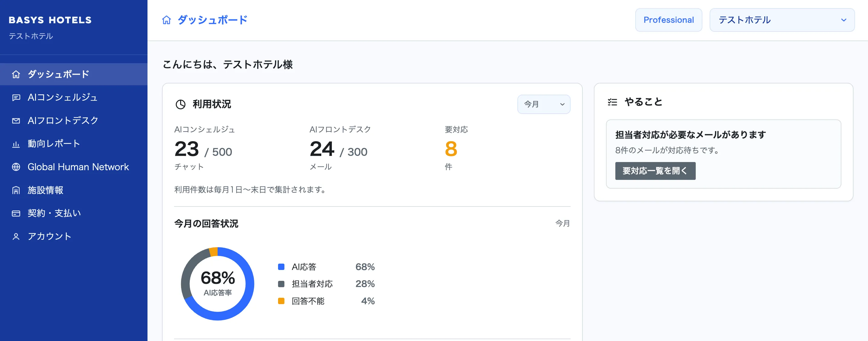Image resolution: width=868 pixels, height=341 pixels.
Task: Click the ダッシュボード header title link
Action: pos(212,20)
